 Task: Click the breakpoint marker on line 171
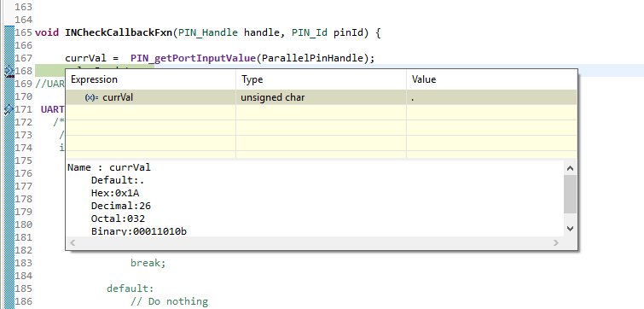9,110
